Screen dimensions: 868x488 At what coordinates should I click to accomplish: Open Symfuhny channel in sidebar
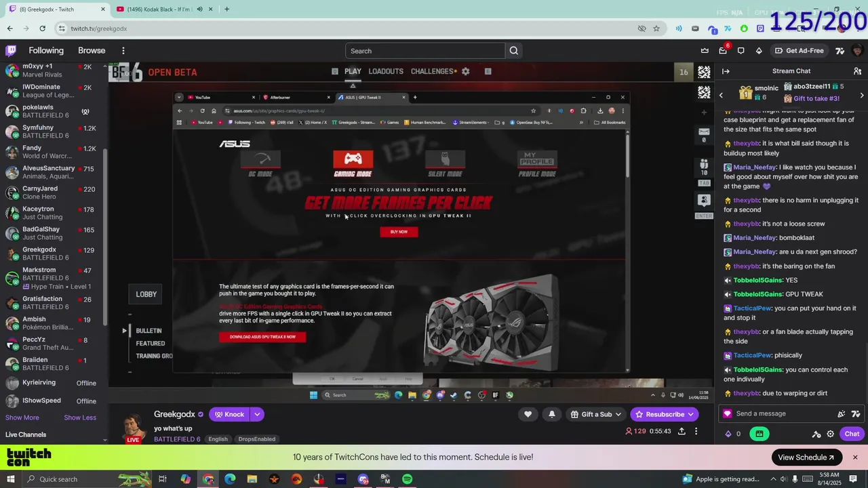[53, 131]
